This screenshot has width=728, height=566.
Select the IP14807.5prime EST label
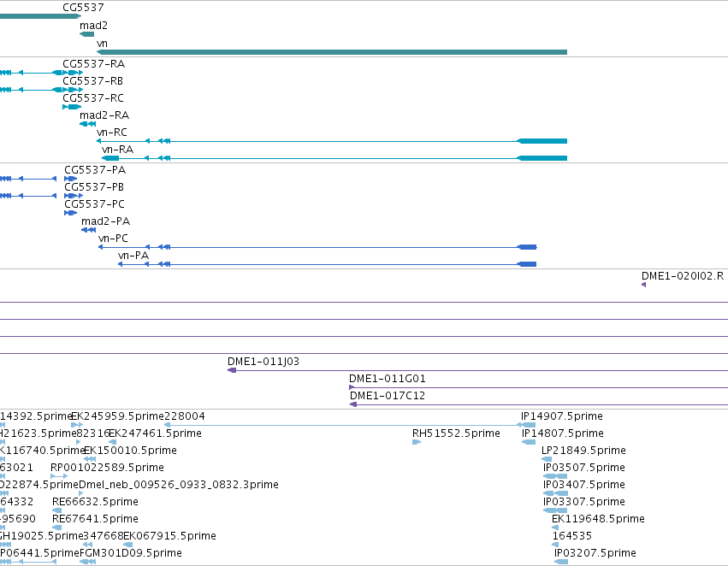563,433
